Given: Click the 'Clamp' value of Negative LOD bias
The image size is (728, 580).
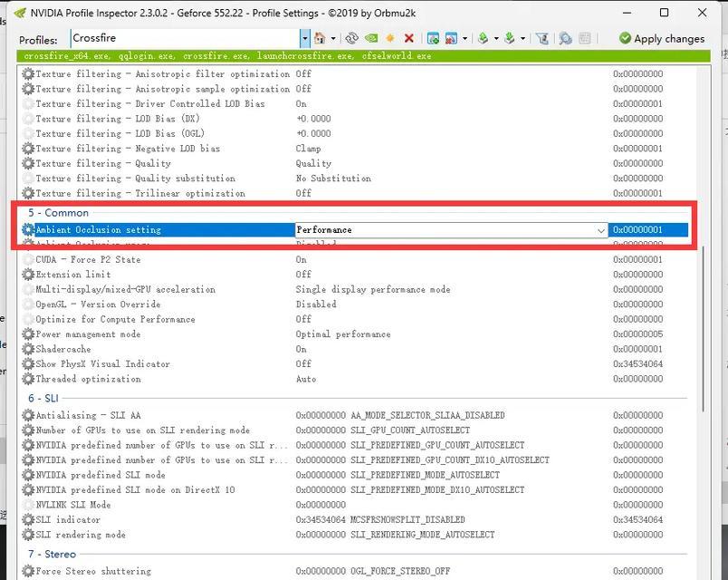Looking at the screenshot, I should coord(308,149).
